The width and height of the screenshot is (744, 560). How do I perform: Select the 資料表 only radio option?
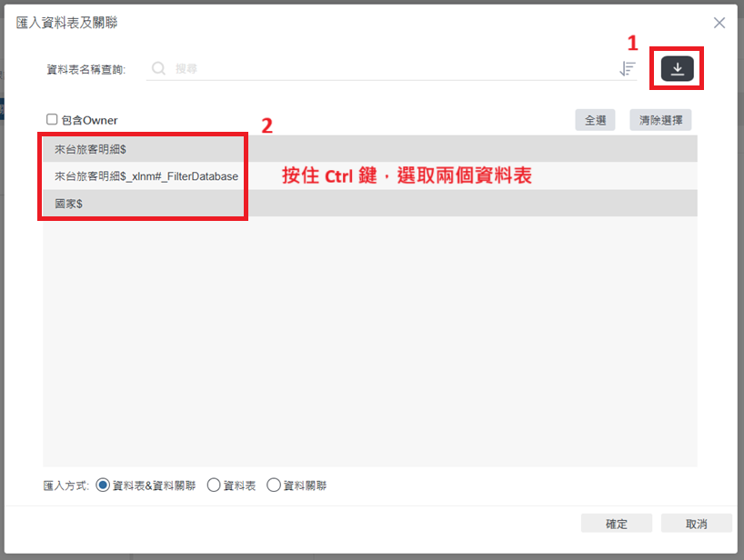click(x=214, y=485)
